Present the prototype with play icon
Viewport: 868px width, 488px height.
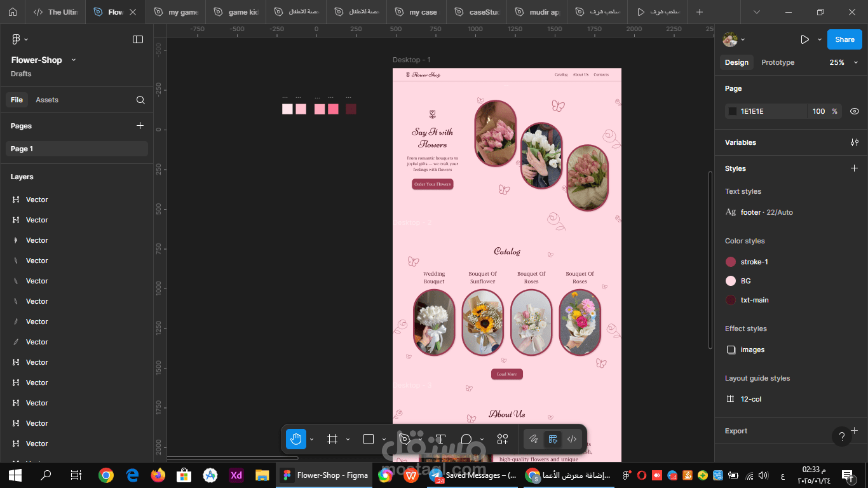tap(804, 39)
